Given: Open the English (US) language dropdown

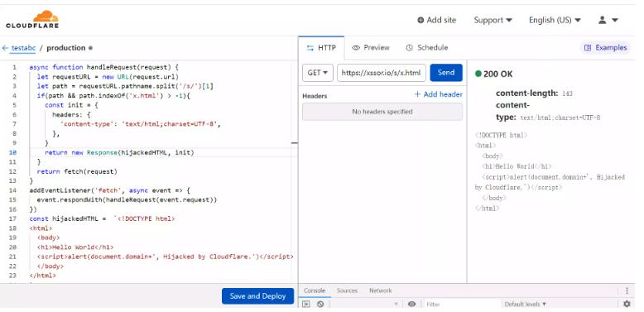Looking at the screenshot, I should point(555,20).
